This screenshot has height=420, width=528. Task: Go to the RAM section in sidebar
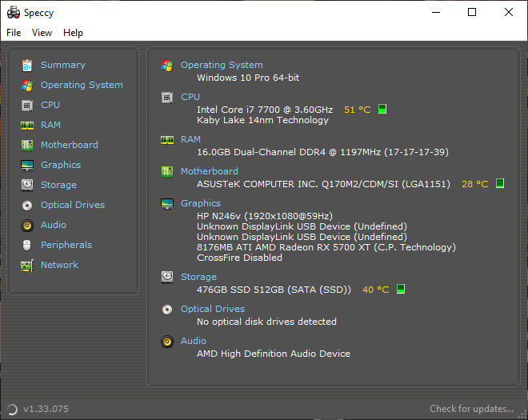pyautogui.click(x=51, y=125)
